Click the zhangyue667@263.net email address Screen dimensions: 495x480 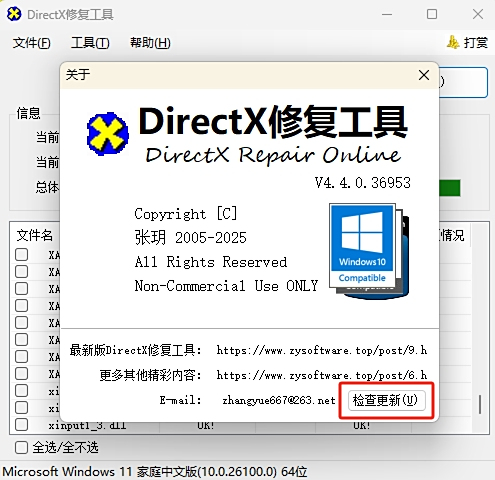279,400
